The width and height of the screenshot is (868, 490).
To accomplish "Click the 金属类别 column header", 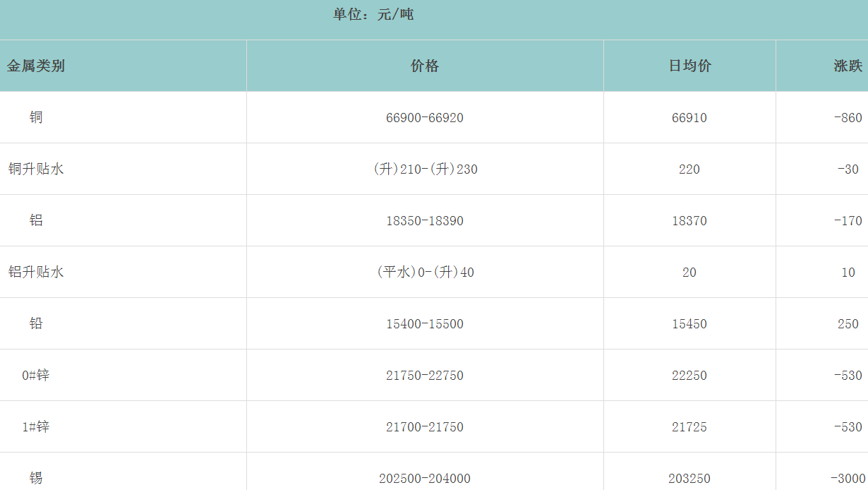I will click(x=36, y=66).
